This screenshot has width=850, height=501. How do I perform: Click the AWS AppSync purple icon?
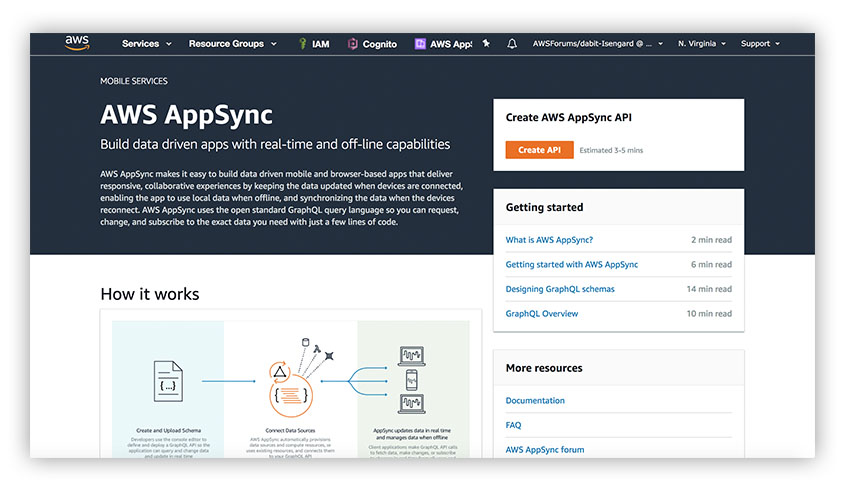420,43
